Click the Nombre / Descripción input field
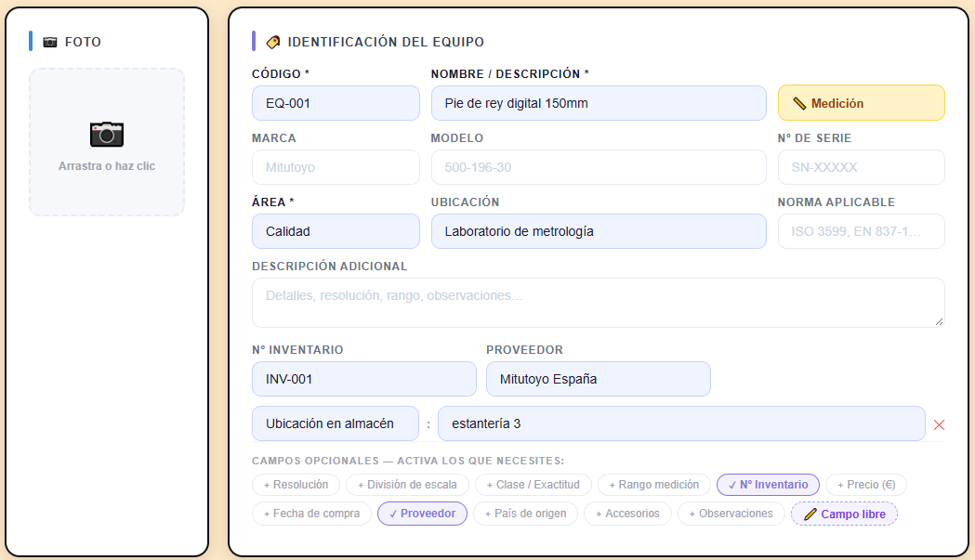The image size is (975, 560). pos(599,103)
